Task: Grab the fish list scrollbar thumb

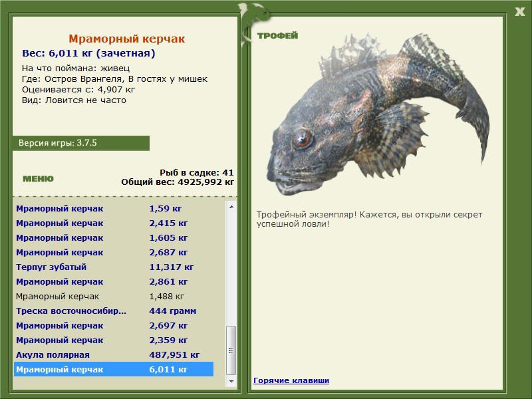Action: click(231, 350)
